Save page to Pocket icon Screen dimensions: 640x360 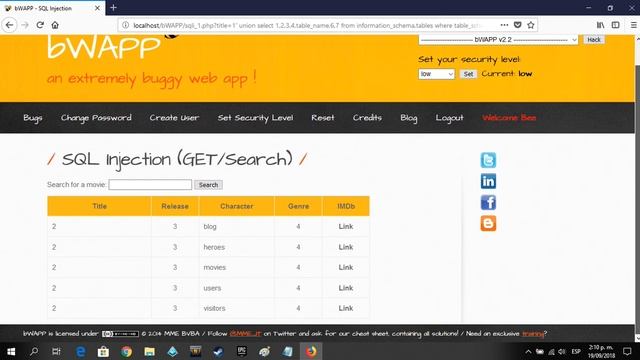[x=518, y=25]
